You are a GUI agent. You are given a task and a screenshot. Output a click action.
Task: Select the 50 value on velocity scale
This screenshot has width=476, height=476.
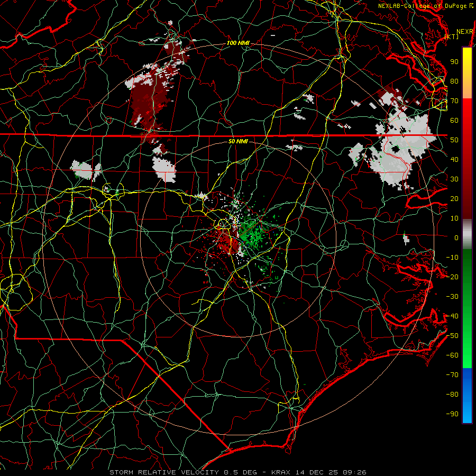click(454, 140)
